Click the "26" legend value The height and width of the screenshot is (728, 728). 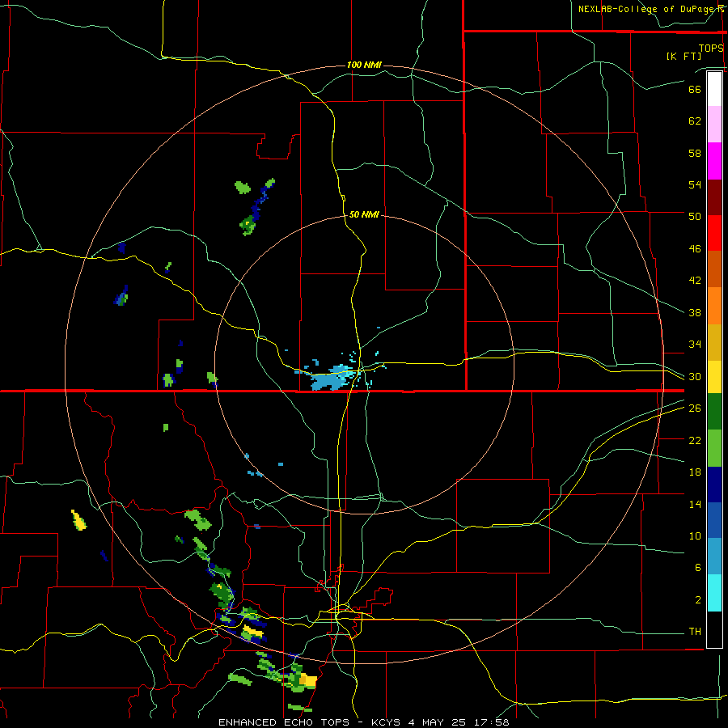[x=695, y=408]
